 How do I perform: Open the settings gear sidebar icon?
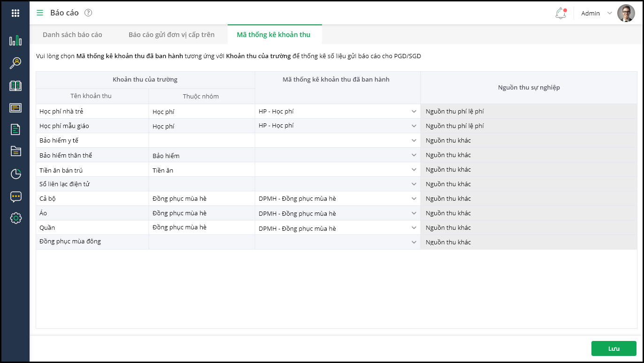coord(15,218)
